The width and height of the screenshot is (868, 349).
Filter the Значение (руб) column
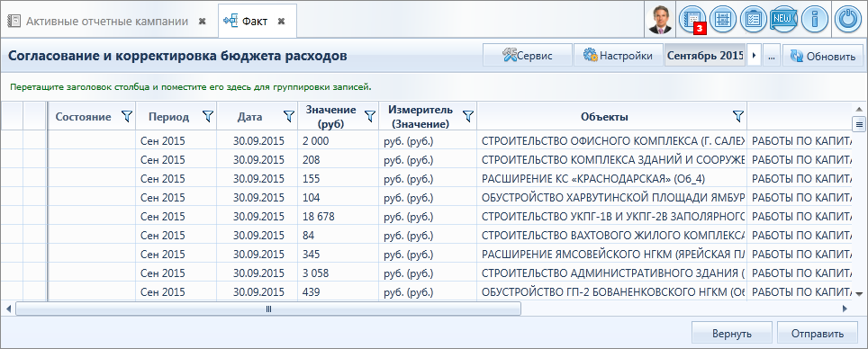click(x=370, y=116)
